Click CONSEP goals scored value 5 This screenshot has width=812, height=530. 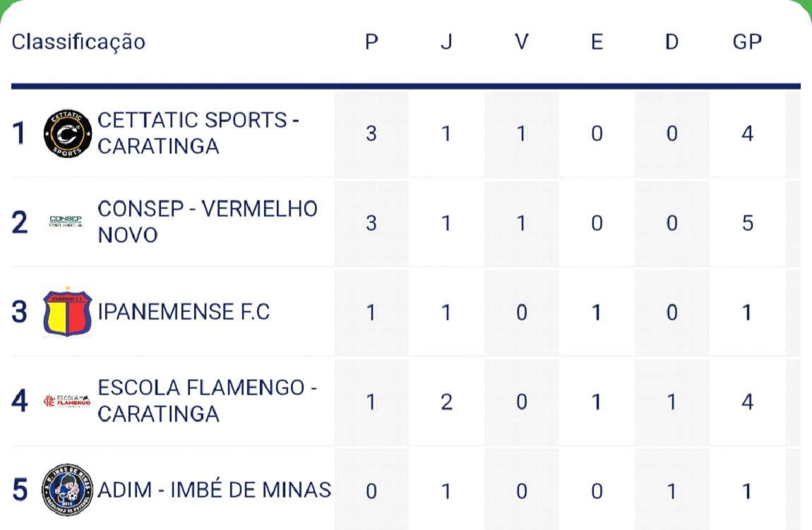coord(747,223)
